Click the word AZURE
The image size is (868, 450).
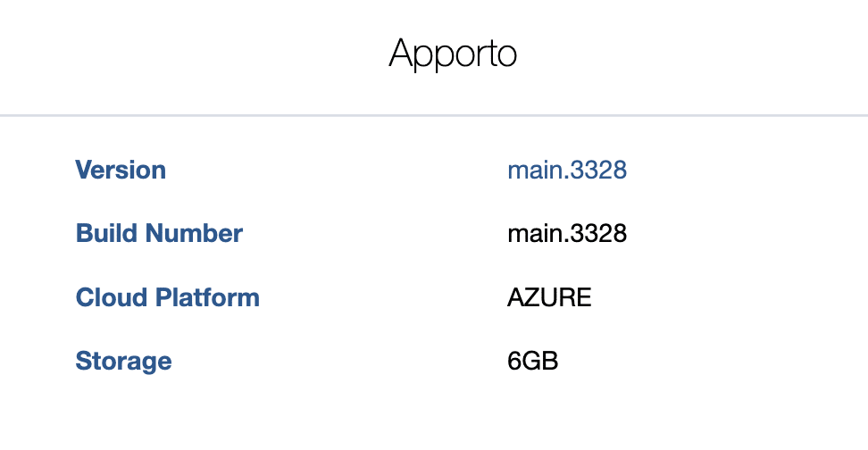pyautogui.click(x=549, y=297)
